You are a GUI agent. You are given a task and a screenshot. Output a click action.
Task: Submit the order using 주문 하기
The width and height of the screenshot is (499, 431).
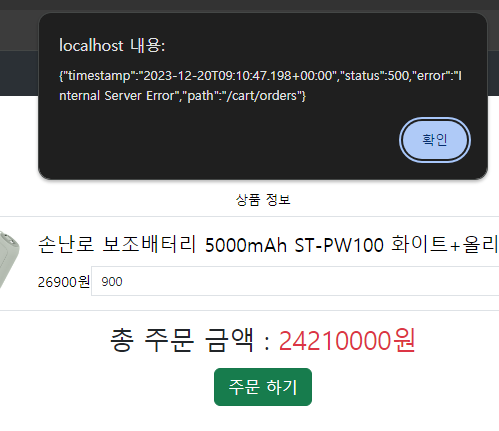click(x=263, y=387)
